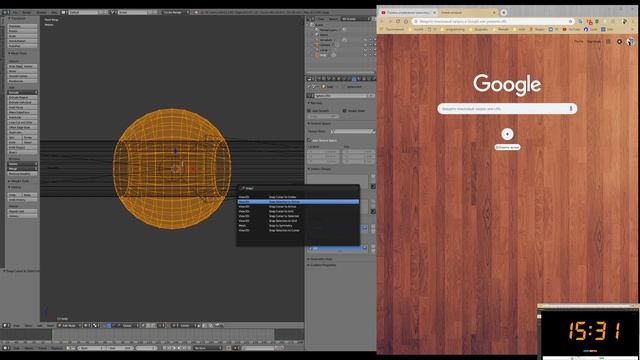Open the All Scenes outliner display dropdown
This screenshot has height=360, width=640.
(356, 19)
